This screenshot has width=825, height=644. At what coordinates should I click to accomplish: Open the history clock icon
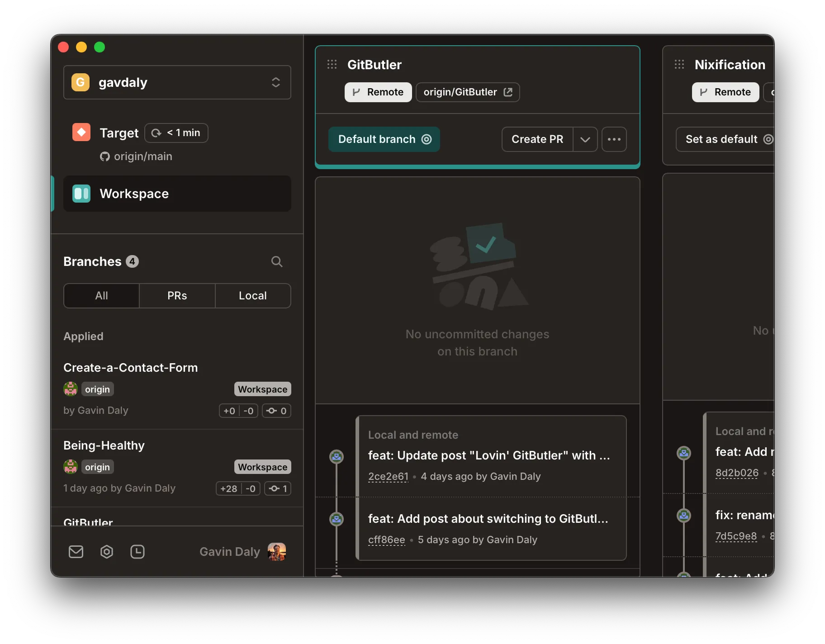click(x=137, y=552)
